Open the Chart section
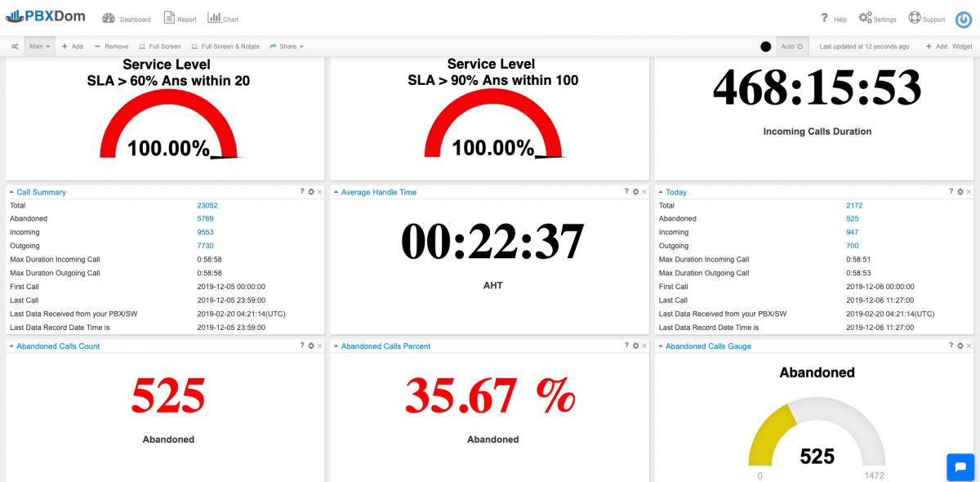Screen dimensions: 980x482 [214, 19]
